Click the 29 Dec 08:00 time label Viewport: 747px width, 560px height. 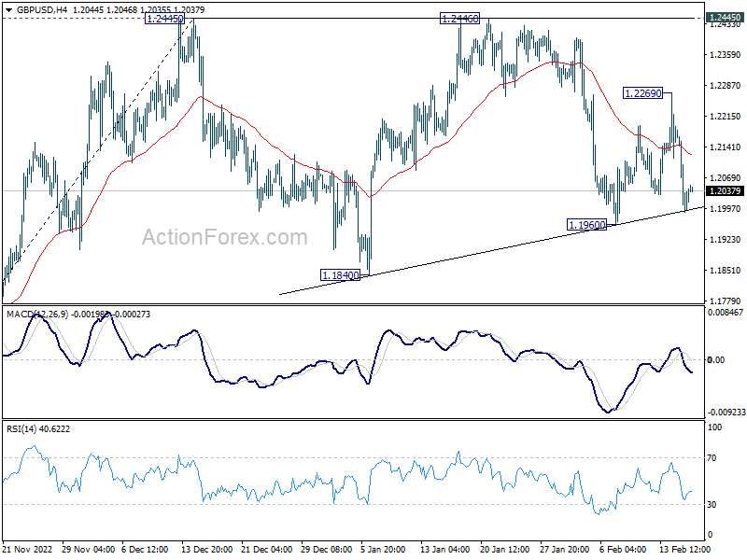[326, 549]
